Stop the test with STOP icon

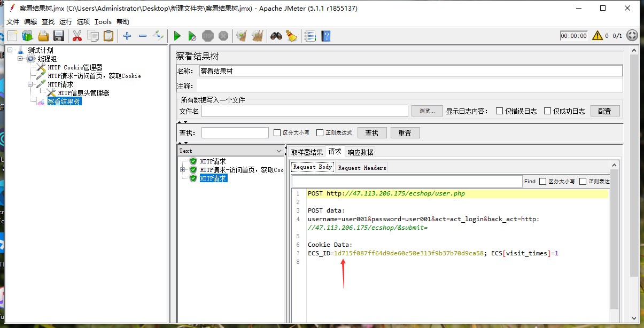click(208, 36)
